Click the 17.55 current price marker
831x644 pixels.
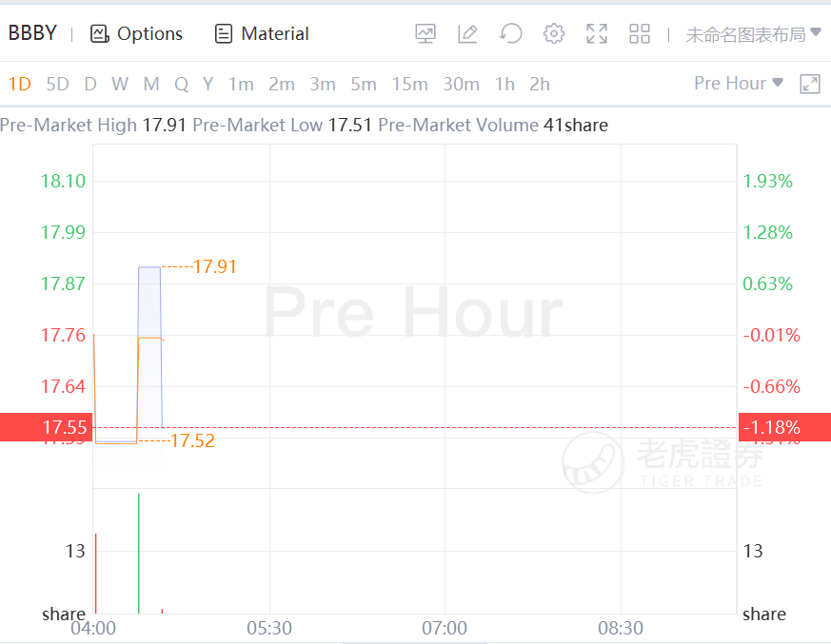point(47,428)
